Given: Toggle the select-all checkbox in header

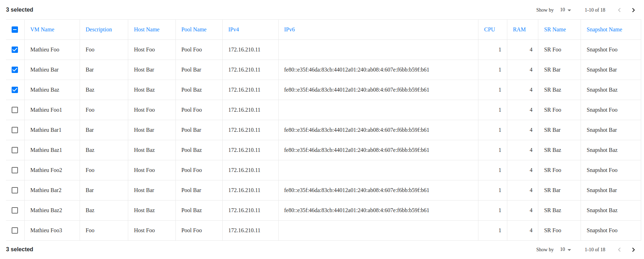Looking at the screenshot, I should pyautogui.click(x=15, y=30).
